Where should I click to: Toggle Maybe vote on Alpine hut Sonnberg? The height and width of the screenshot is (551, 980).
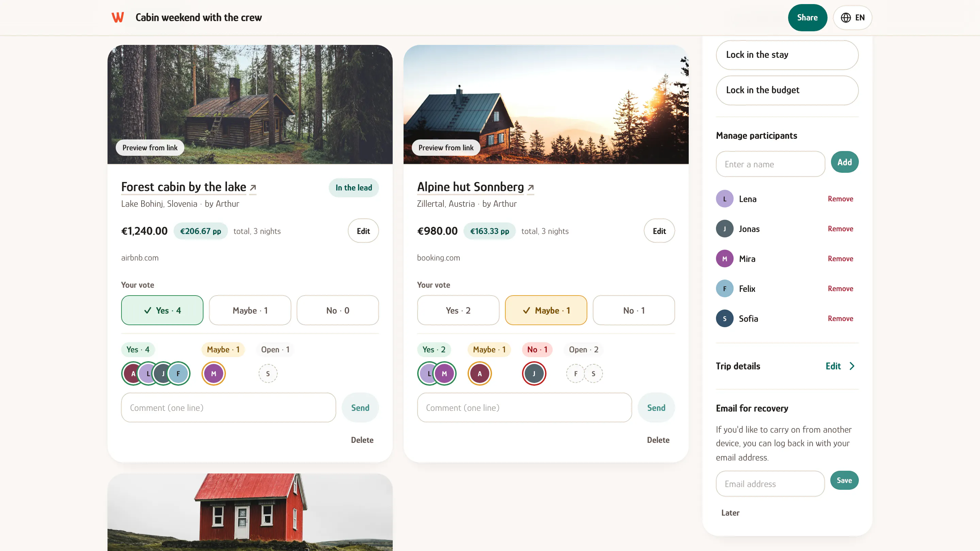coord(546,310)
